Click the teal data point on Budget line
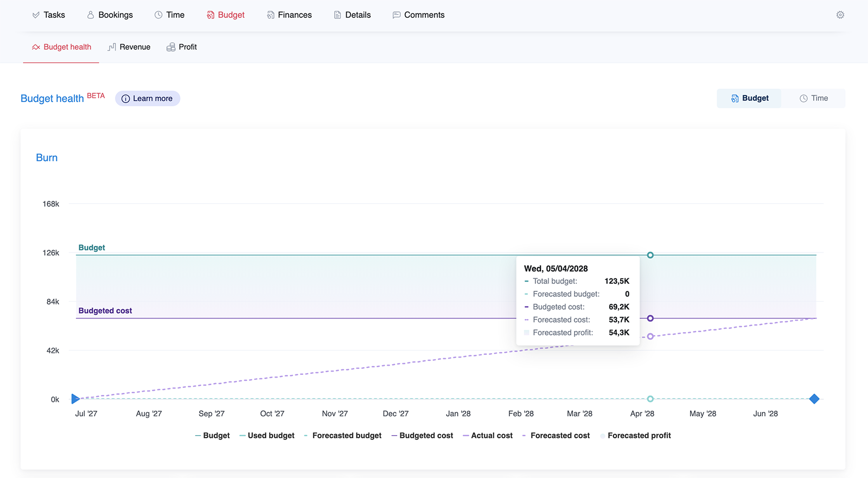 point(650,255)
